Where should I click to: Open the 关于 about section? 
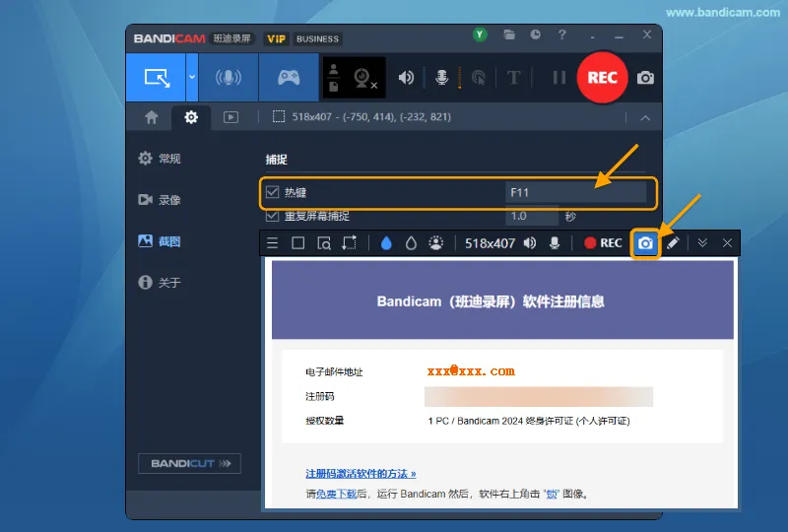[160, 282]
